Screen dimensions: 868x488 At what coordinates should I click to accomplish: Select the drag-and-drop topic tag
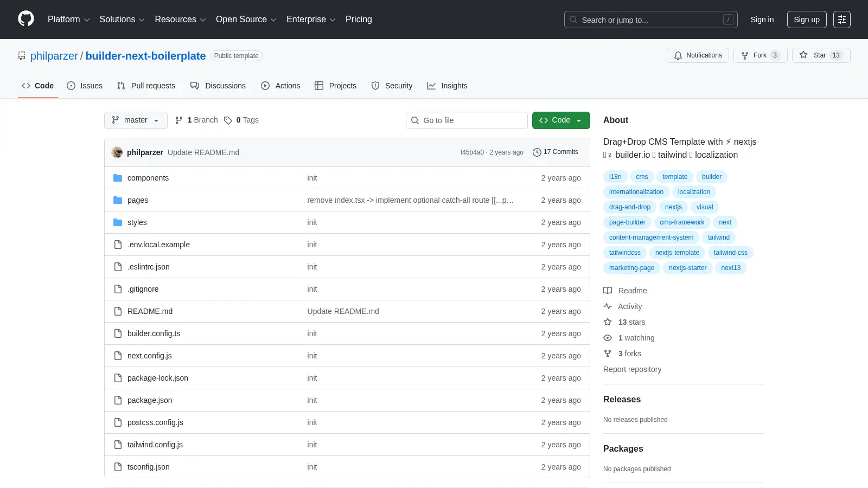(x=630, y=207)
